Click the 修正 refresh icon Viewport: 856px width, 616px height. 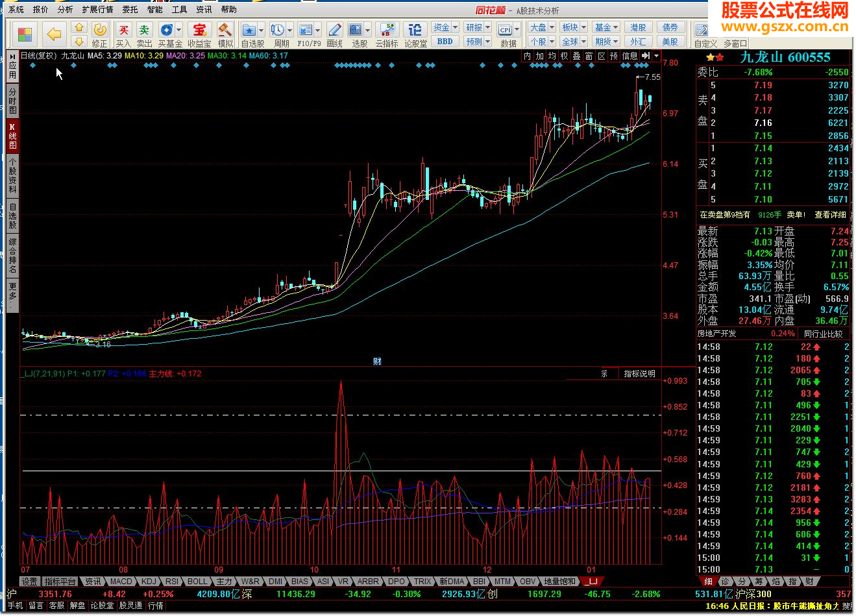99,30
